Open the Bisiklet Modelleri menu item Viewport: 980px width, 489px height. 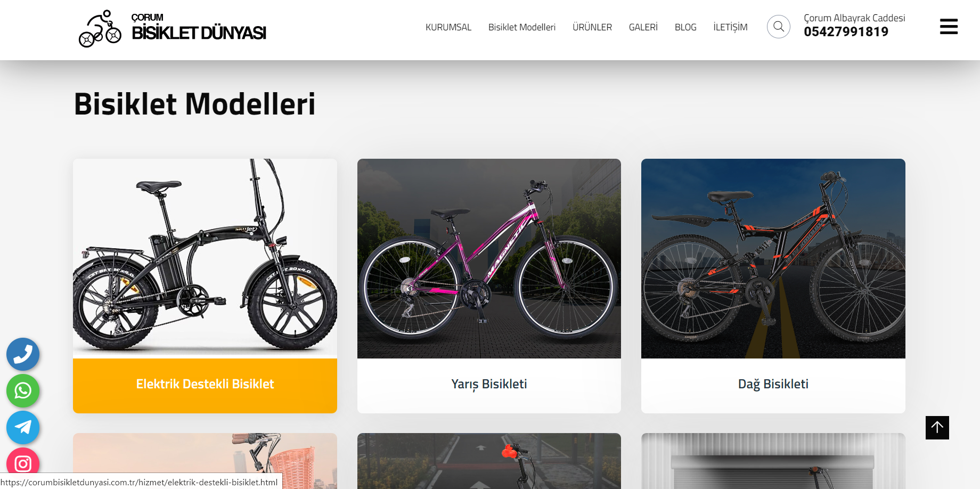coord(522,27)
